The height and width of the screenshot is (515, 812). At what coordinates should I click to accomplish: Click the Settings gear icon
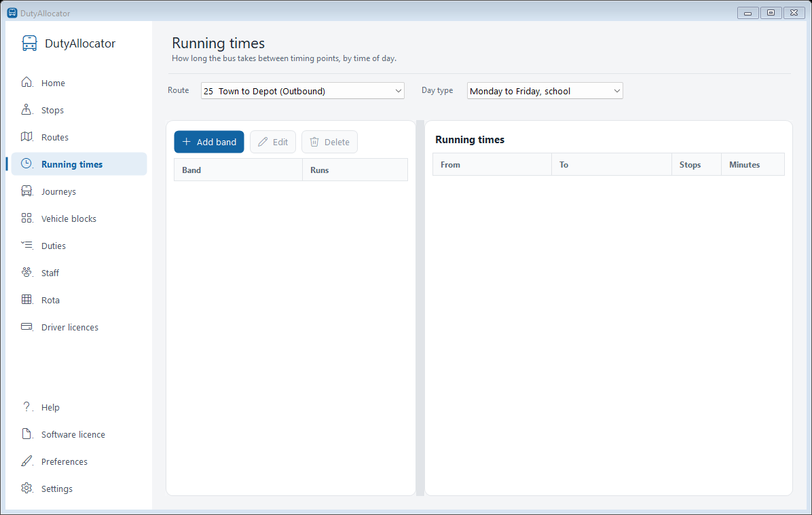point(27,488)
